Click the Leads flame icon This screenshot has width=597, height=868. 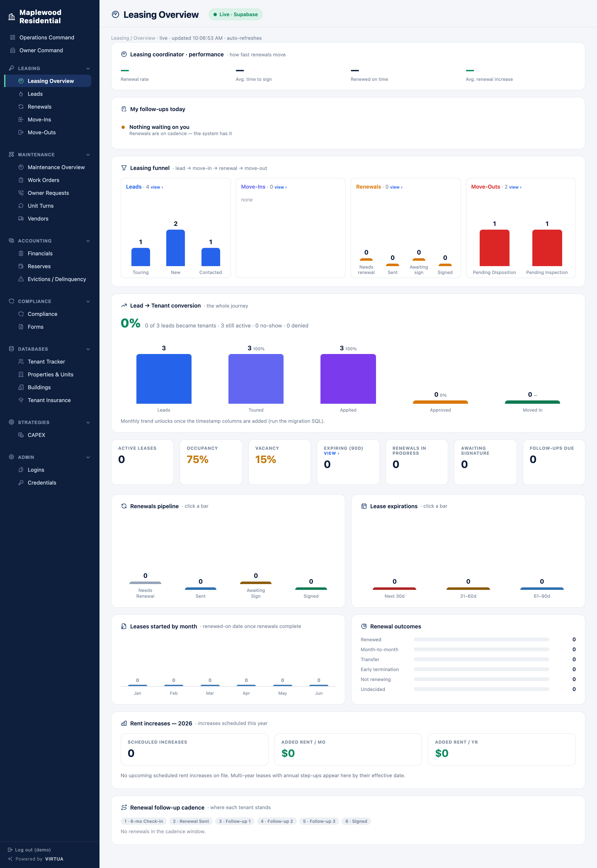pos(21,94)
